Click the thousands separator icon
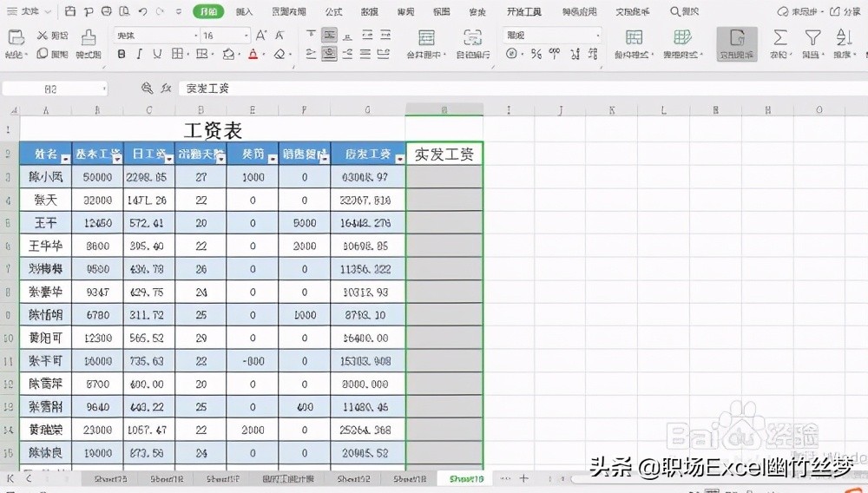 point(554,54)
